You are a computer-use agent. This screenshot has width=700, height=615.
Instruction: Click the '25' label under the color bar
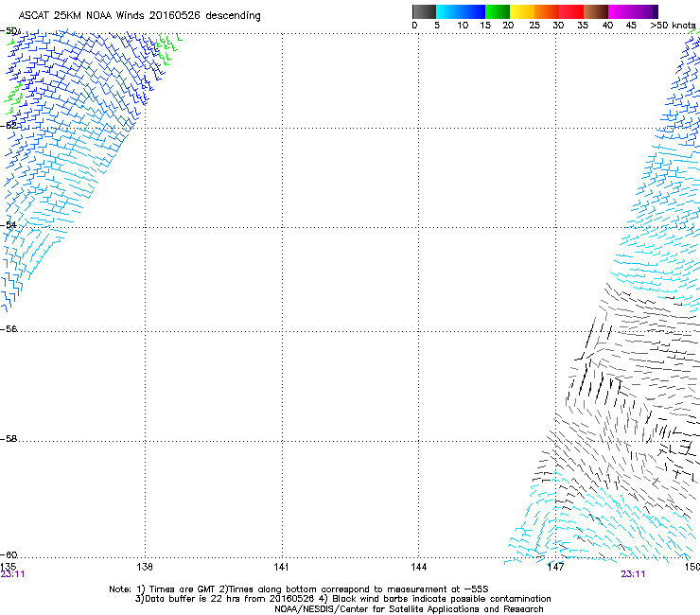pyautogui.click(x=534, y=26)
